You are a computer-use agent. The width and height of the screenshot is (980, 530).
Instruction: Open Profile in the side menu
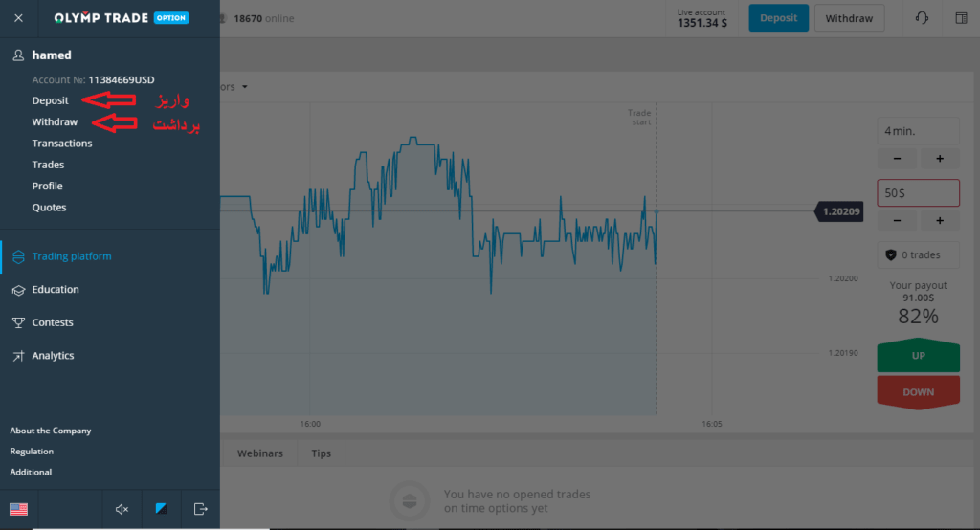pyautogui.click(x=48, y=186)
